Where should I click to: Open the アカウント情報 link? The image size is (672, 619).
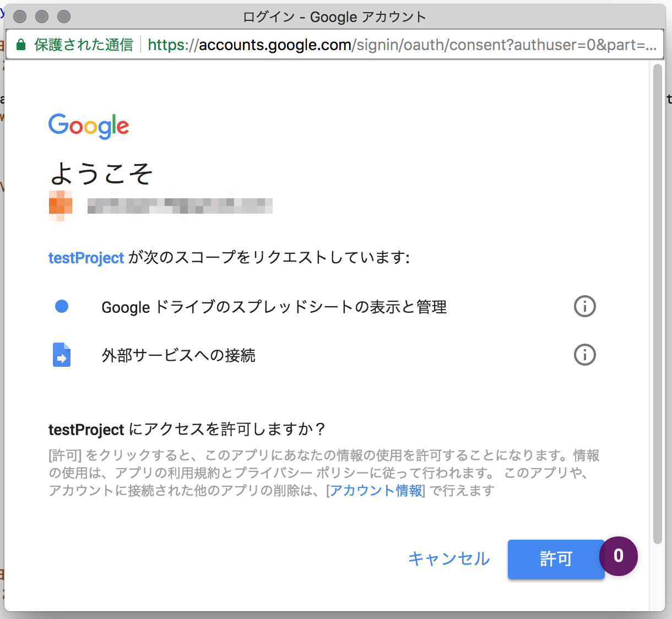[376, 490]
